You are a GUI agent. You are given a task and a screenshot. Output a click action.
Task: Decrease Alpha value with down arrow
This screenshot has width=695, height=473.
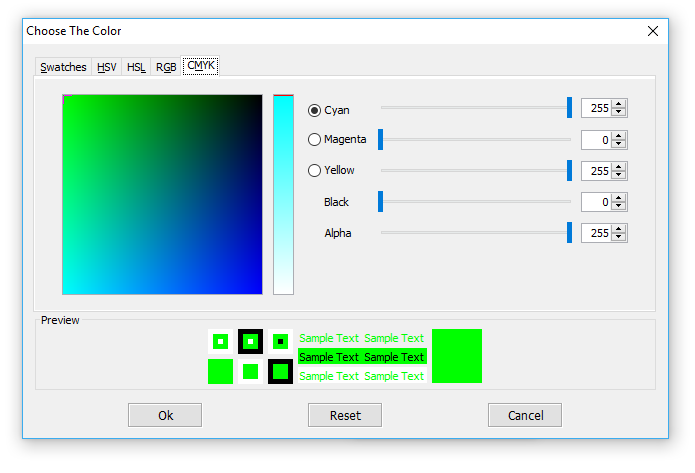click(619, 237)
